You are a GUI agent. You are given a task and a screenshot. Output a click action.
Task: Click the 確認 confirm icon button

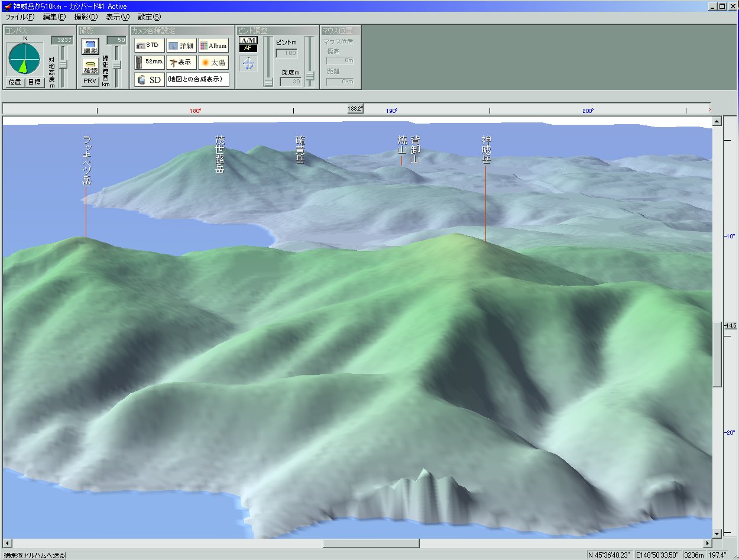click(x=90, y=67)
